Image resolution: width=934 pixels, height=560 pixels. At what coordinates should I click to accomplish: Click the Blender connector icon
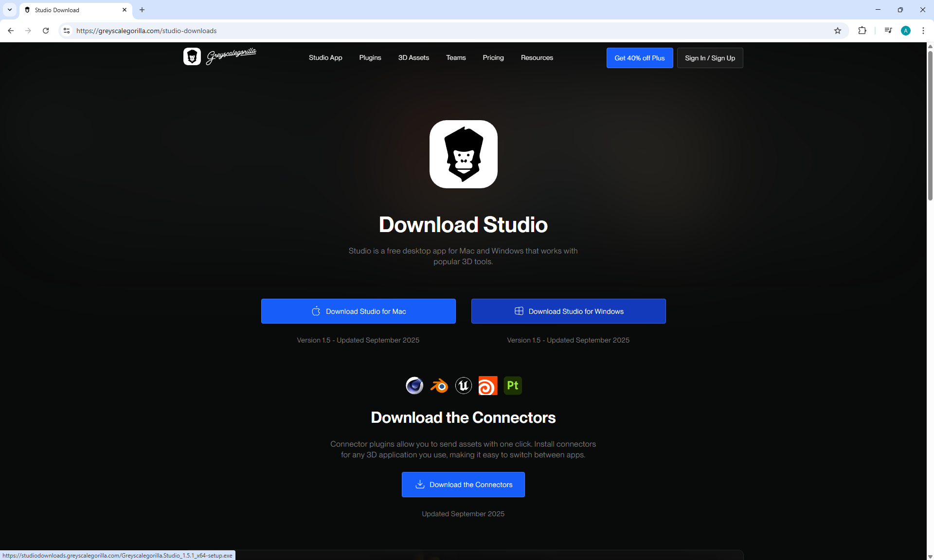(x=439, y=385)
